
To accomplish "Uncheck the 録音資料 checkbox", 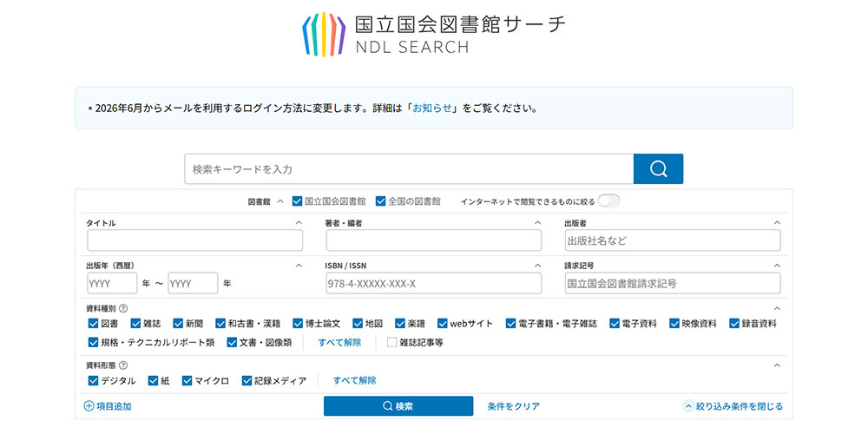I will 734,323.
